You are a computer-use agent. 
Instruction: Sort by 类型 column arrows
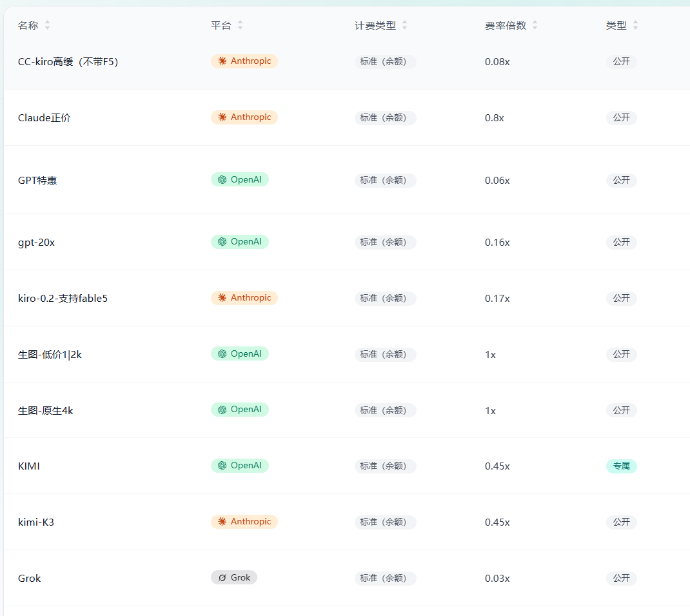(635, 26)
